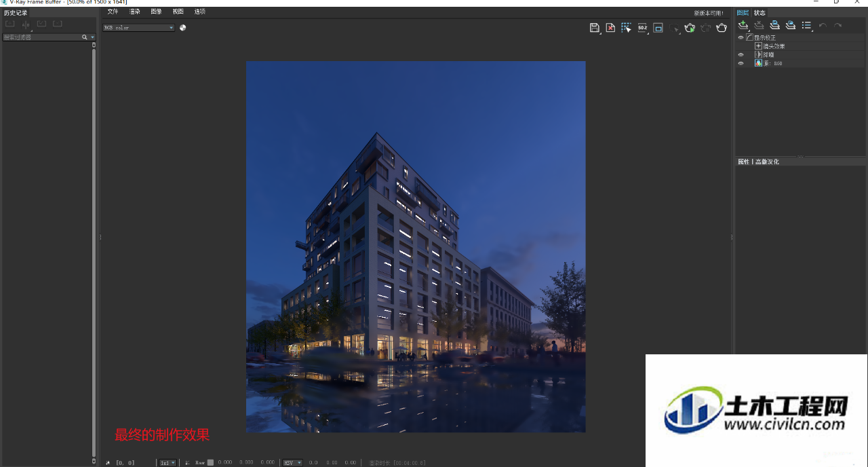Click the save image floppy icon
This screenshot has width=868, height=467.
(595, 28)
